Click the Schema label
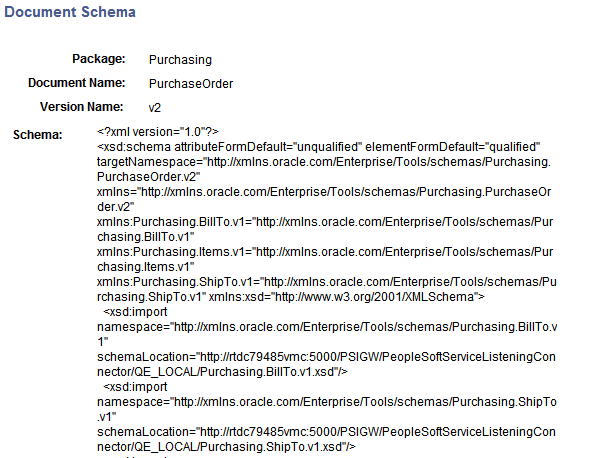This screenshot has width=589, height=458. pos(38,135)
